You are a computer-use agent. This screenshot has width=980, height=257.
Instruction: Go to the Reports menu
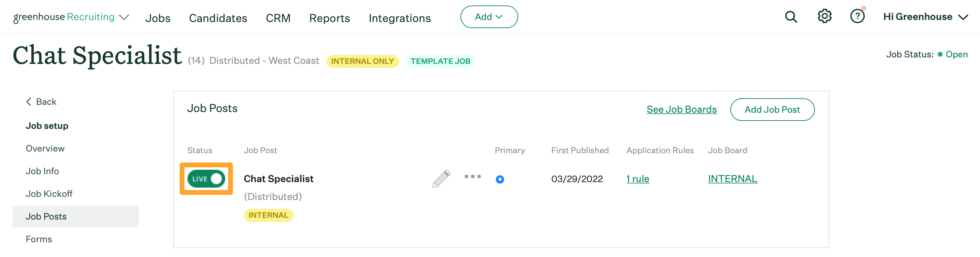329,18
